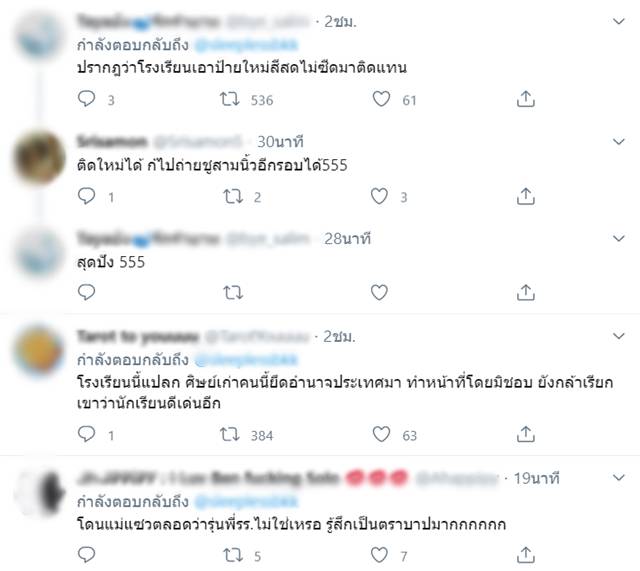The height and width of the screenshot is (571, 640).
Task: Like the tweet posted 30นาที ago
Action: (x=379, y=196)
